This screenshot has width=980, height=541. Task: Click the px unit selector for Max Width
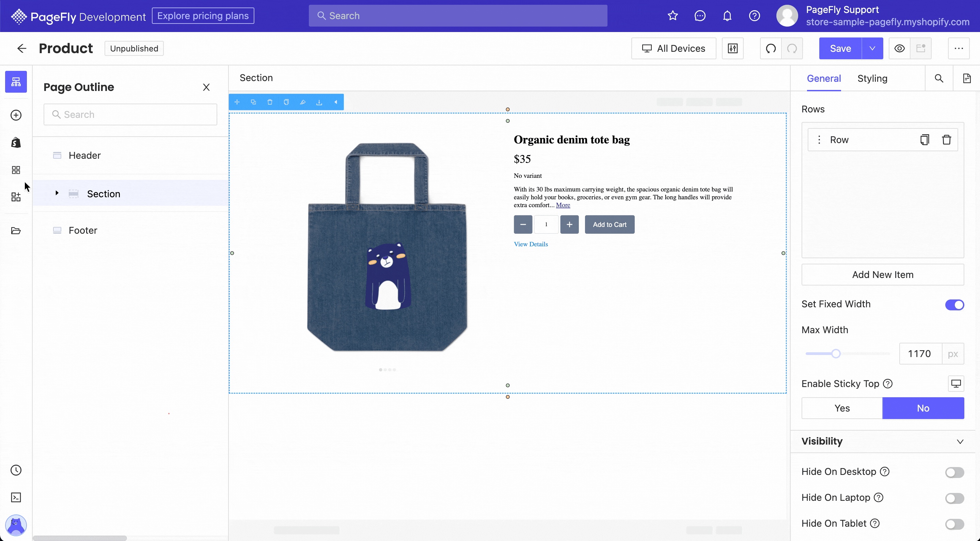pyautogui.click(x=953, y=354)
